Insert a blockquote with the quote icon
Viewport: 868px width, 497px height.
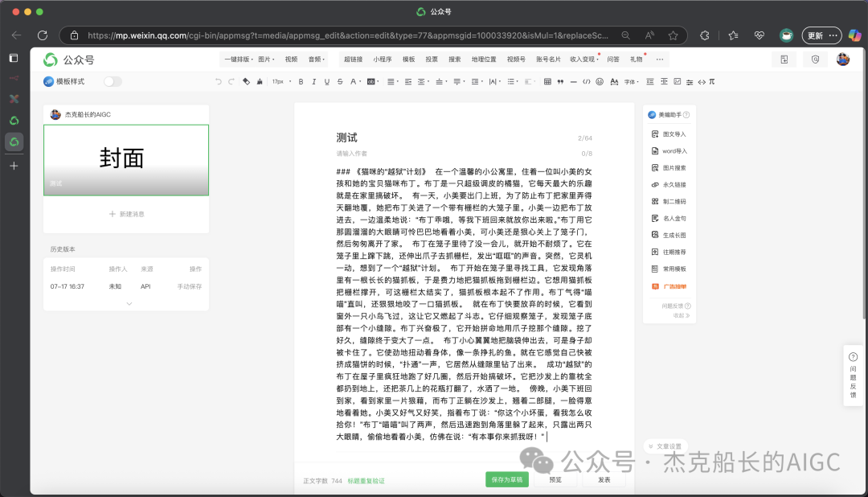pyautogui.click(x=560, y=81)
